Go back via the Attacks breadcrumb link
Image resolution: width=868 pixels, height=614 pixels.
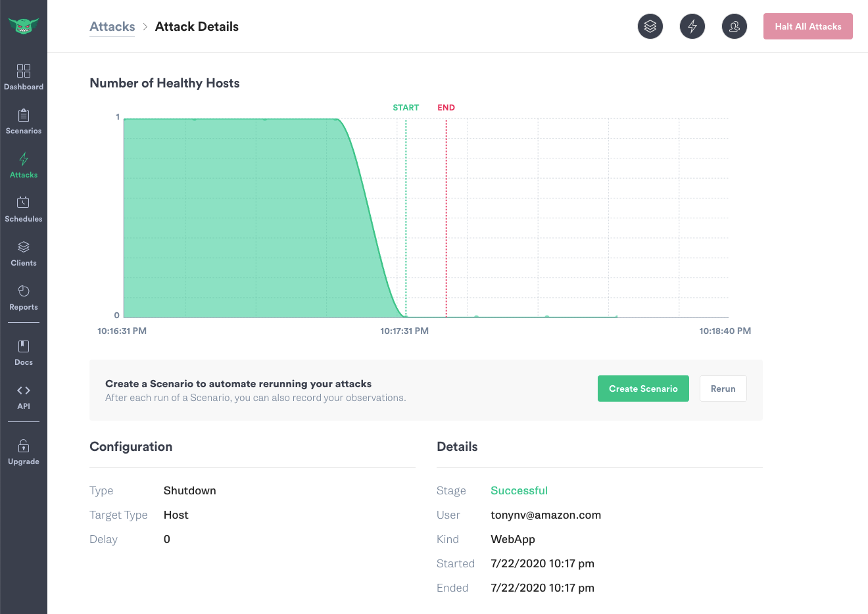(x=112, y=27)
